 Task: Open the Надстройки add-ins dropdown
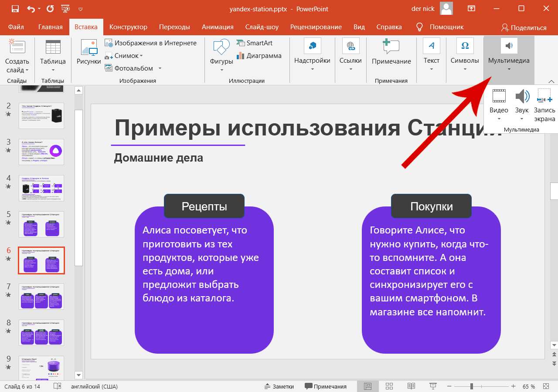(x=312, y=55)
